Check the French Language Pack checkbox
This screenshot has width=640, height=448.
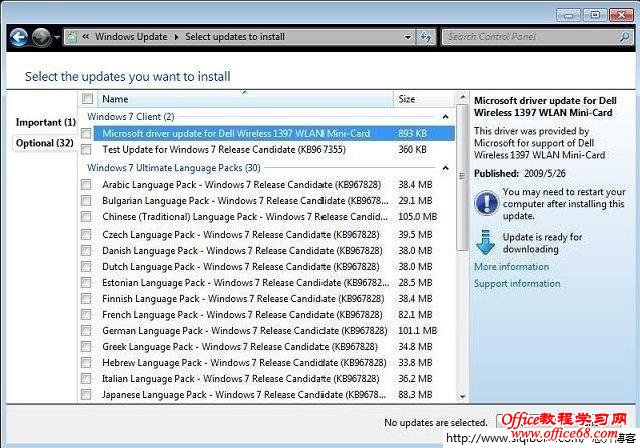(86, 315)
